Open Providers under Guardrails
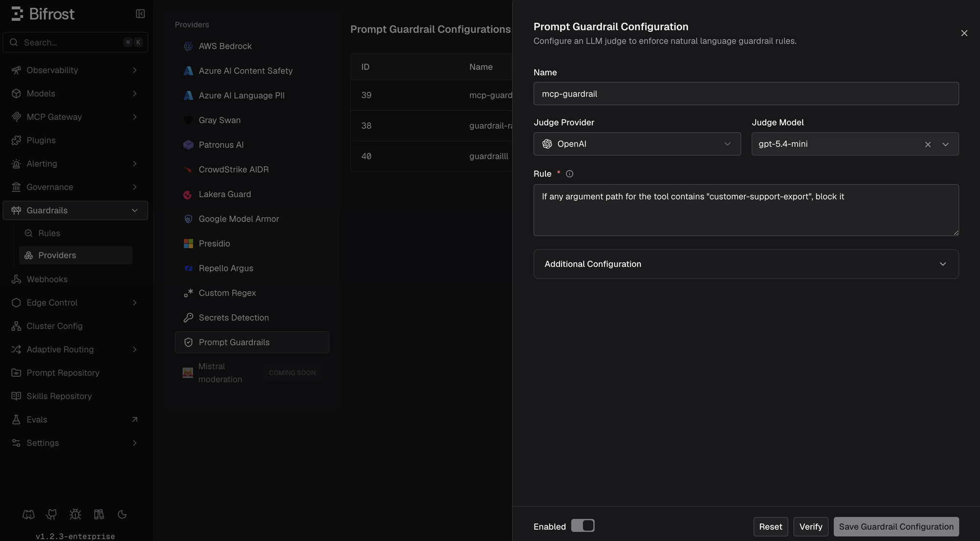Viewport: 980px width, 541px height. click(x=75, y=255)
